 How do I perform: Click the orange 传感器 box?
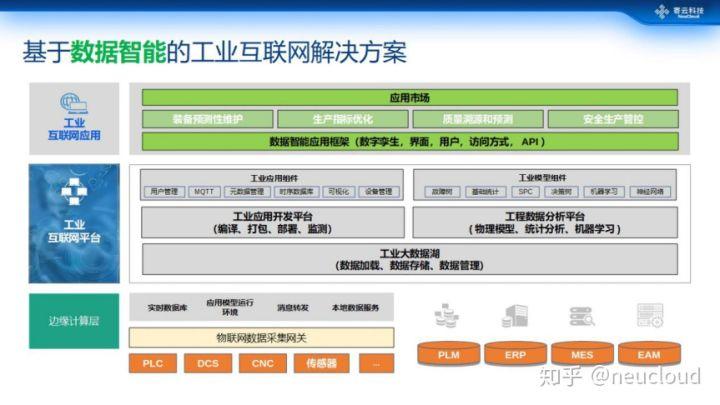pyautogui.click(x=321, y=363)
